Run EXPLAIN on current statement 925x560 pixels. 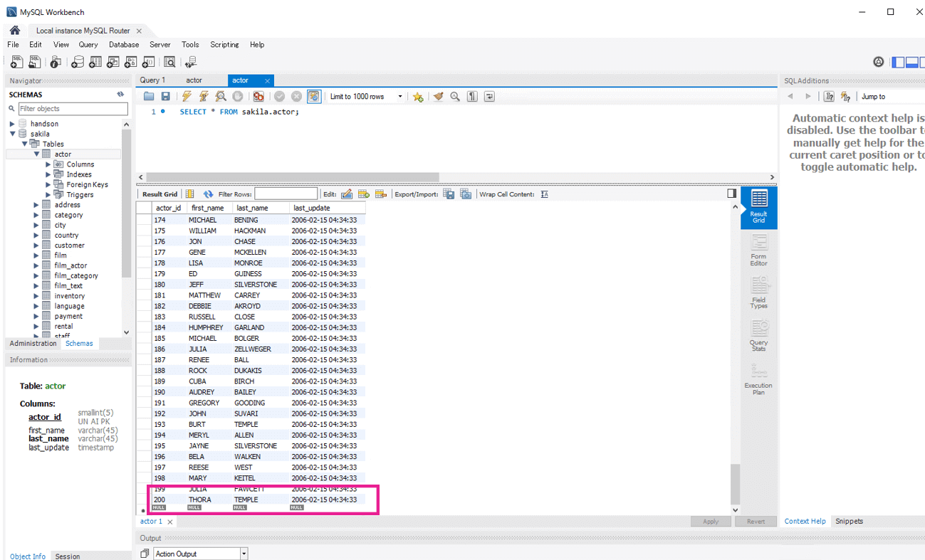pyautogui.click(x=221, y=97)
